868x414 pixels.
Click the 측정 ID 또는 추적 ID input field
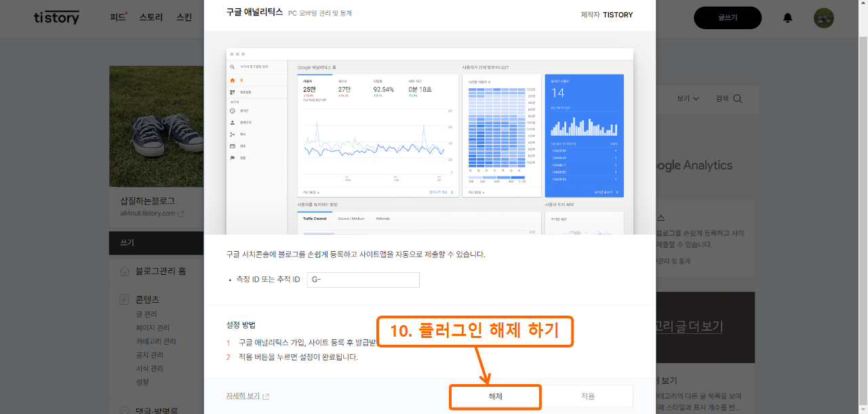363,280
